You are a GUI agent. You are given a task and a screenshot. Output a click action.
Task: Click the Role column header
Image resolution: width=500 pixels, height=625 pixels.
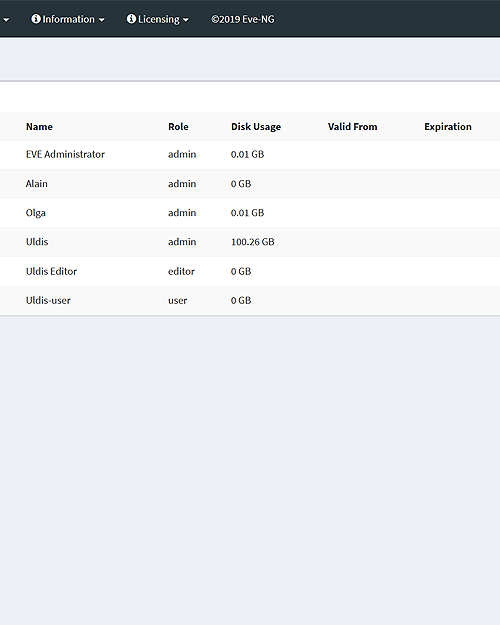click(x=178, y=127)
